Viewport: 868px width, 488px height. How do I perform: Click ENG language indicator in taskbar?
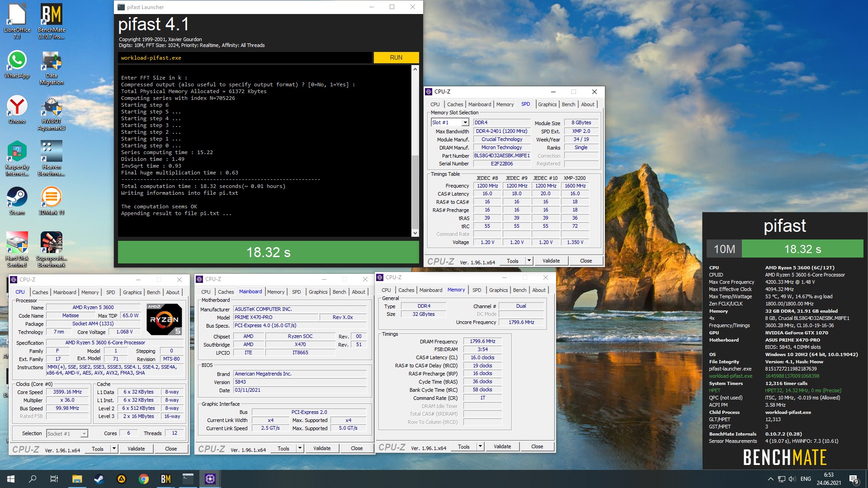(806, 479)
